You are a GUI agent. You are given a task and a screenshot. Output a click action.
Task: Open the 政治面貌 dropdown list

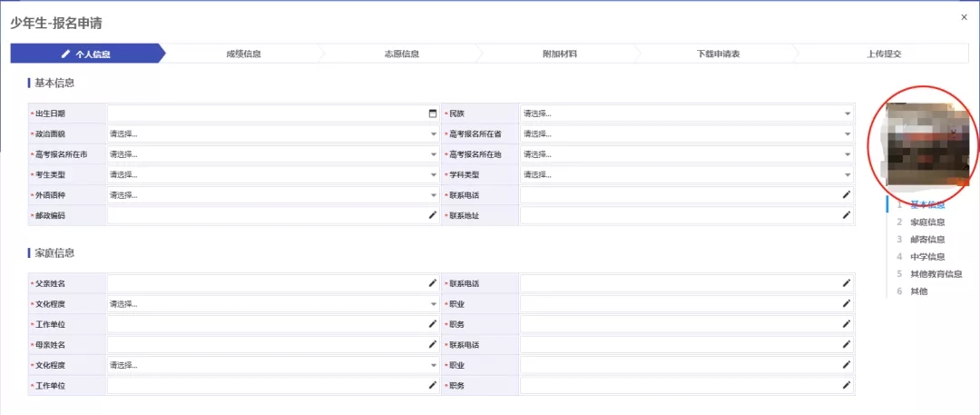coord(272,134)
